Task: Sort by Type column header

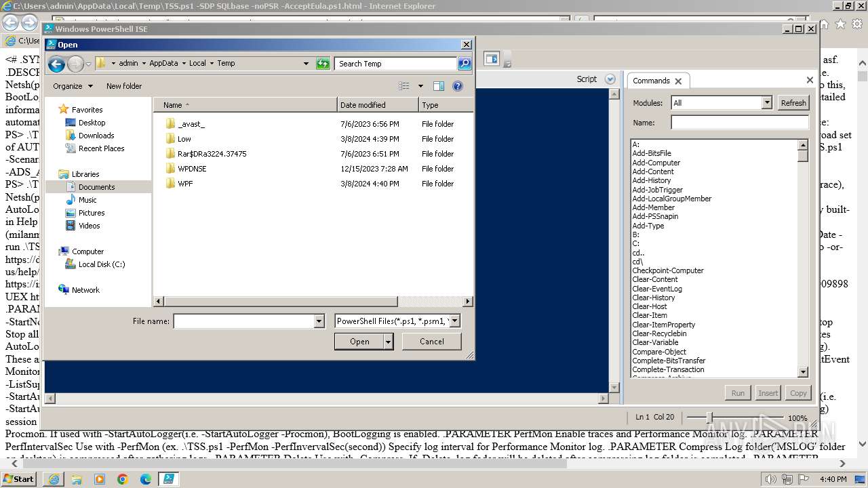Action: (446, 105)
